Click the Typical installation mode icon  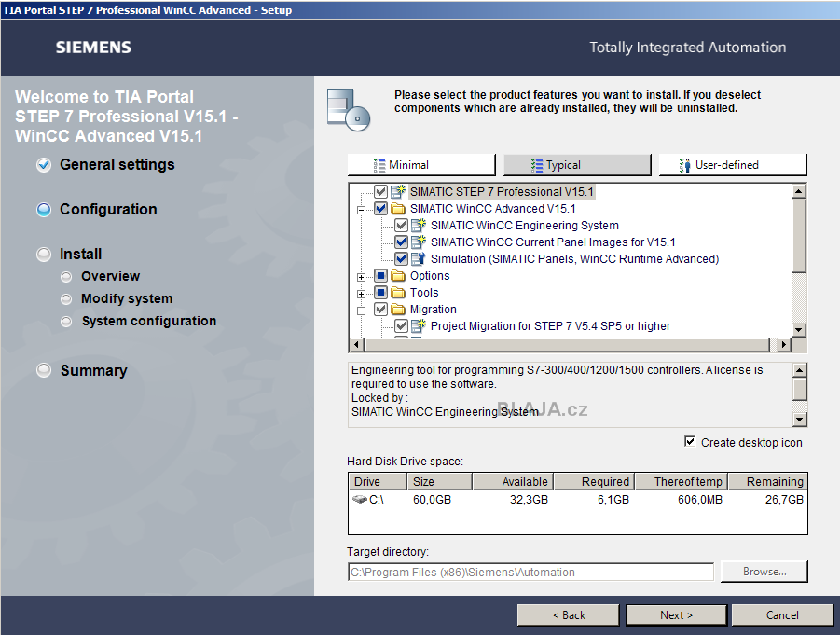[x=538, y=164]
